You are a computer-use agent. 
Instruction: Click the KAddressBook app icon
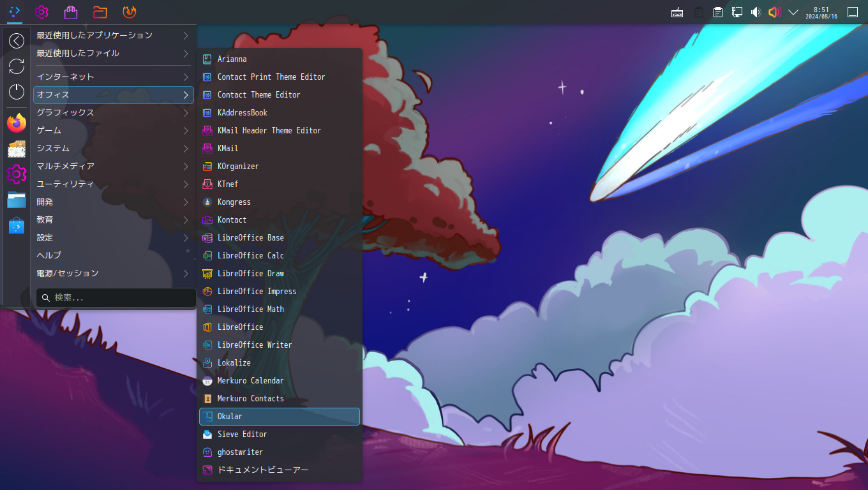pos(207,113)
